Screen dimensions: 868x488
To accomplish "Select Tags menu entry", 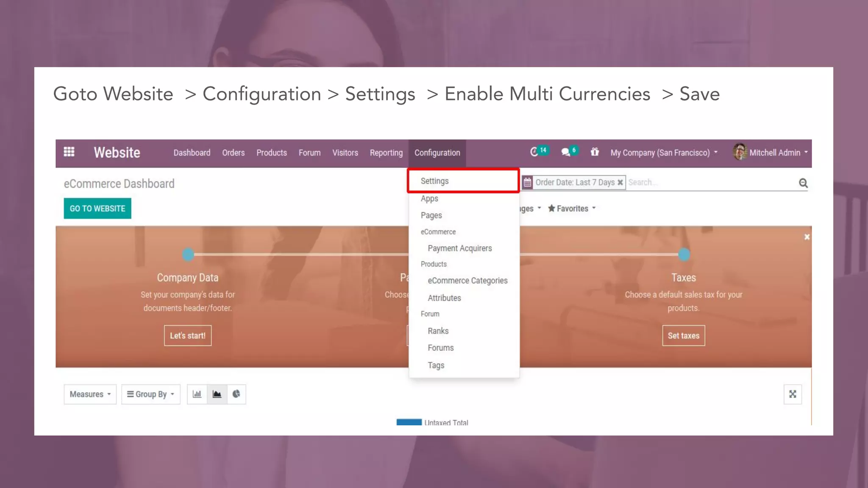I will coord(464,365).
